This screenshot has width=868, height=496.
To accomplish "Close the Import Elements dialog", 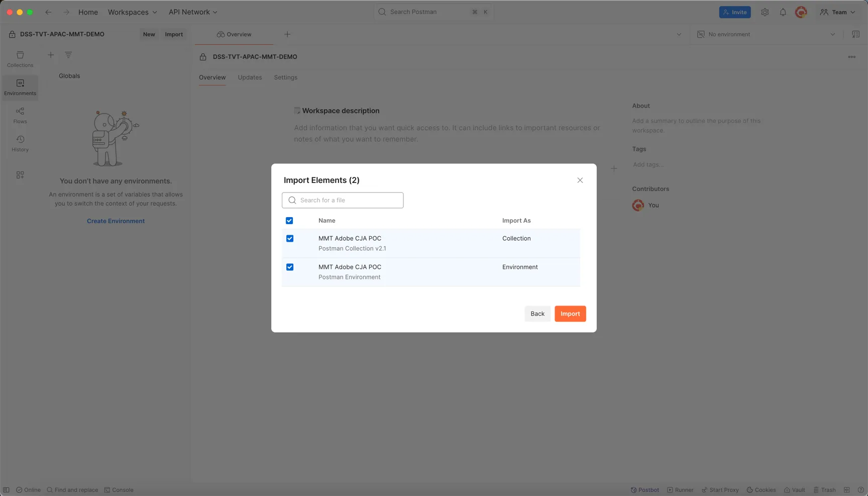I will tap(580, 180).
